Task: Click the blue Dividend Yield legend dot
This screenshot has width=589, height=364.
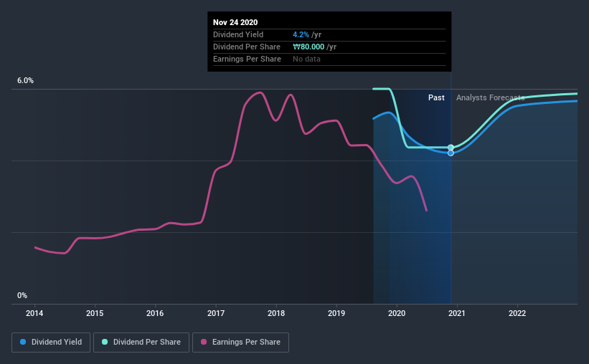Action: pyautogui.click(x=23, y=342)
